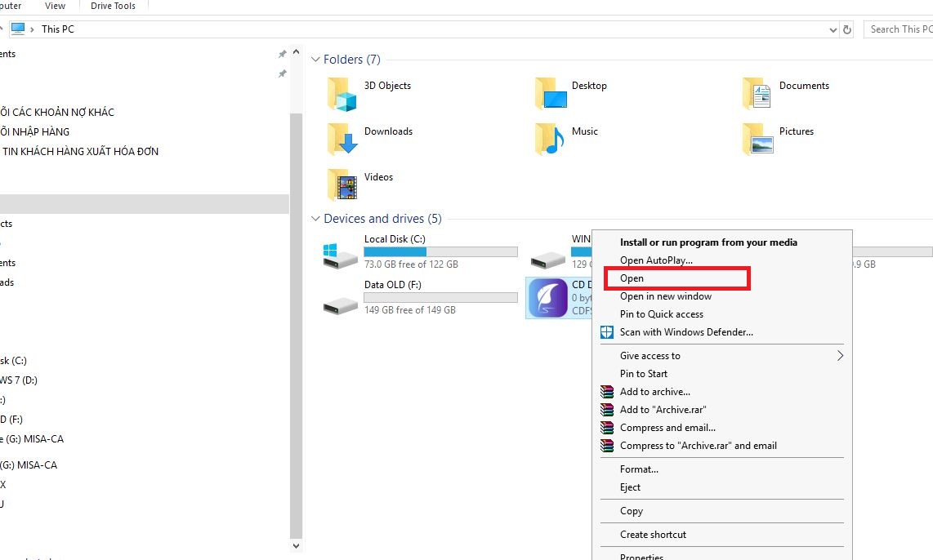This screenshot has width=933, height=560.
Task: Choose Create shortcut from context menu
Action: click(x=653, y=535)
